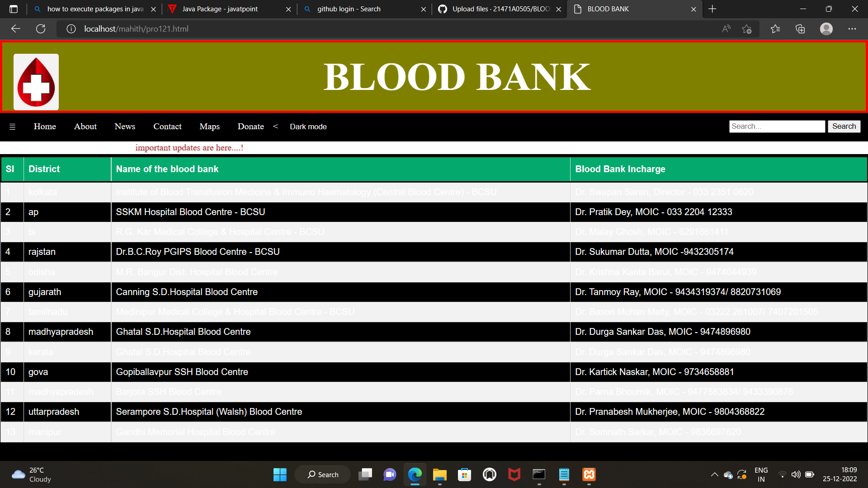Open McAfee from the taskbar
The image size is (868, 488).
point(514,474)
